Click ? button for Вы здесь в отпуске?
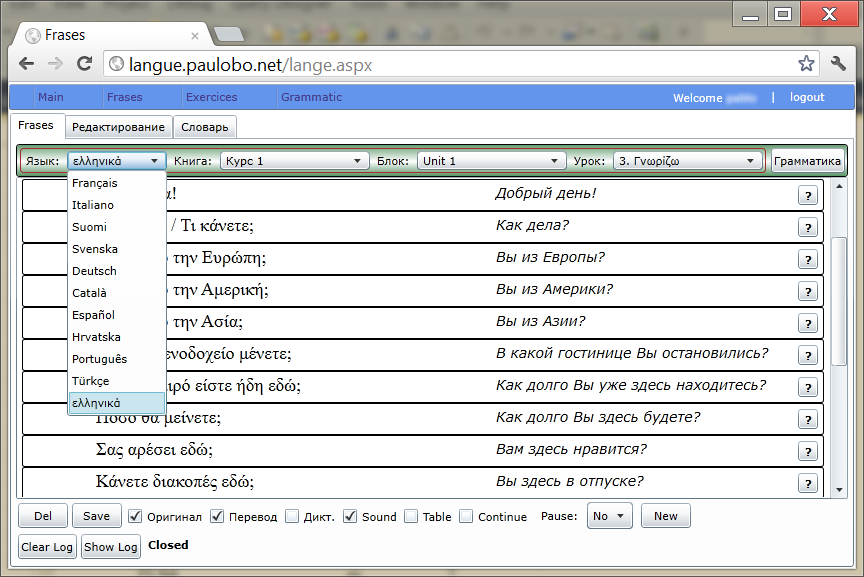 [808, 483]
